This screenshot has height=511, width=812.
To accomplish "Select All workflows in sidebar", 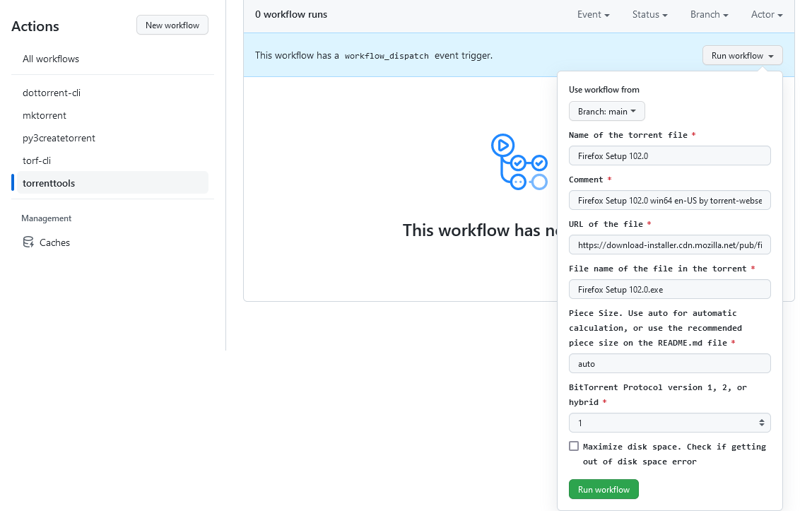I will click(x=51, y=59).
